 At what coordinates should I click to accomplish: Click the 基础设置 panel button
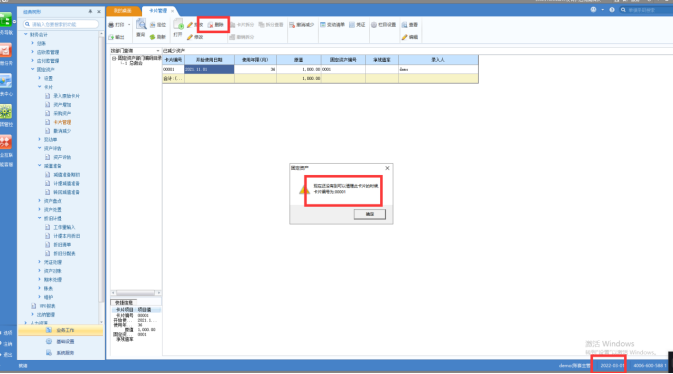click(x=61, y=341)
